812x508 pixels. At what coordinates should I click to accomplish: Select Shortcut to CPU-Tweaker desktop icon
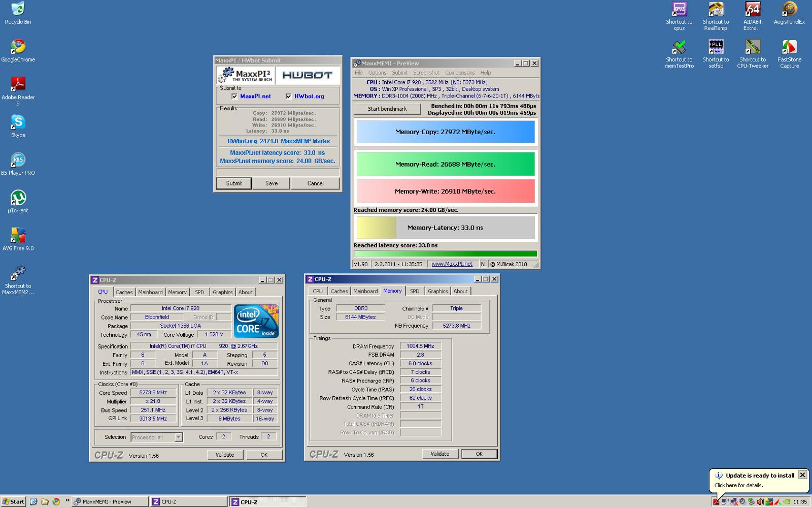pos(753,54)
